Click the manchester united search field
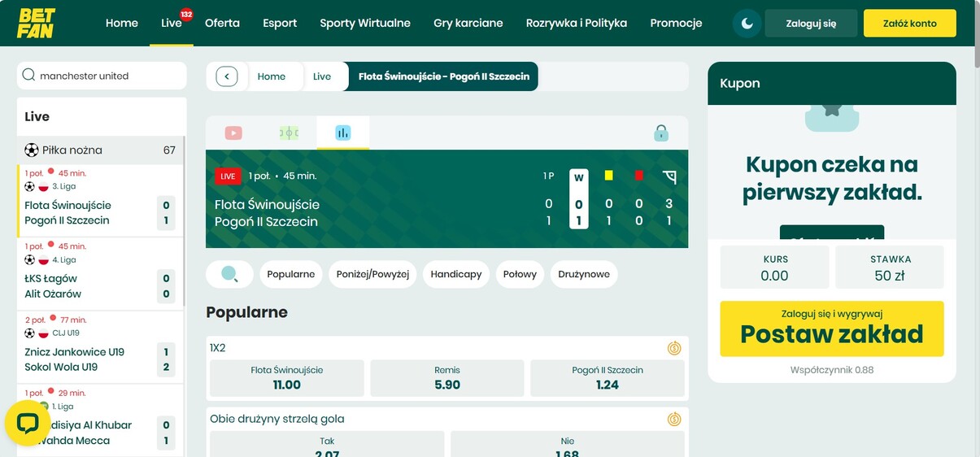Image resolution: width=980 pixels, height=457 pixels. coord(102,76)
